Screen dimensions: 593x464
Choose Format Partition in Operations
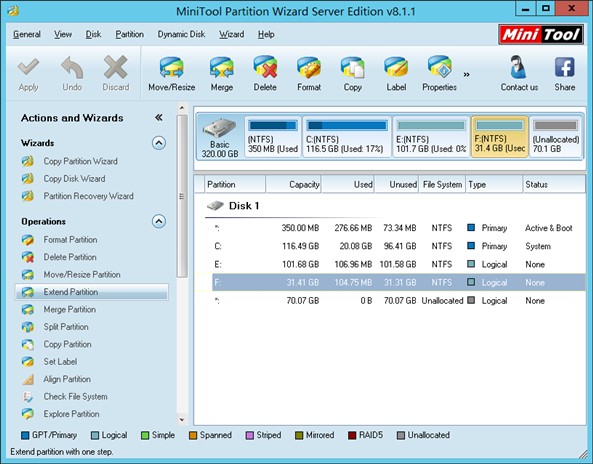(x=70, y=240)
